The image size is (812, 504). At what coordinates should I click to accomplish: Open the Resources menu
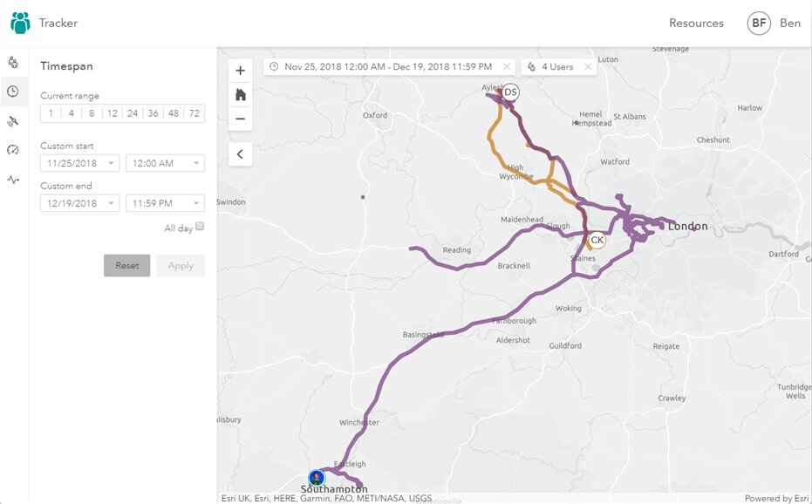[x=696, y=23]
